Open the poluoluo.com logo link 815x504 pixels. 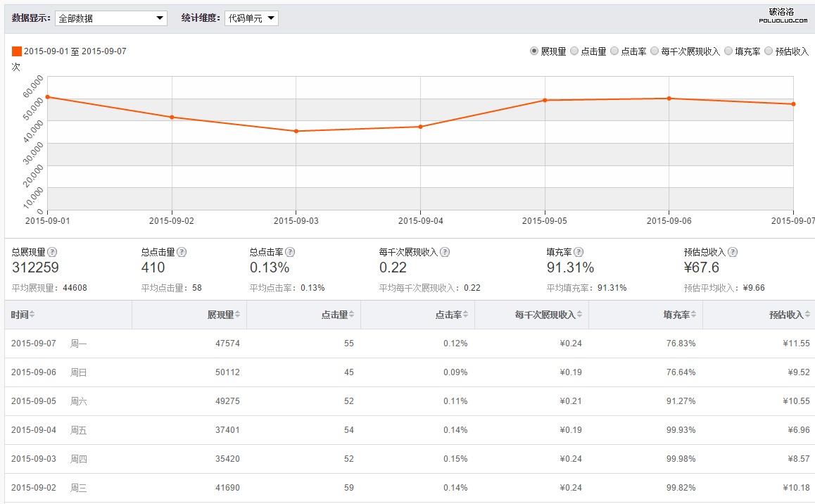point(783,16)
